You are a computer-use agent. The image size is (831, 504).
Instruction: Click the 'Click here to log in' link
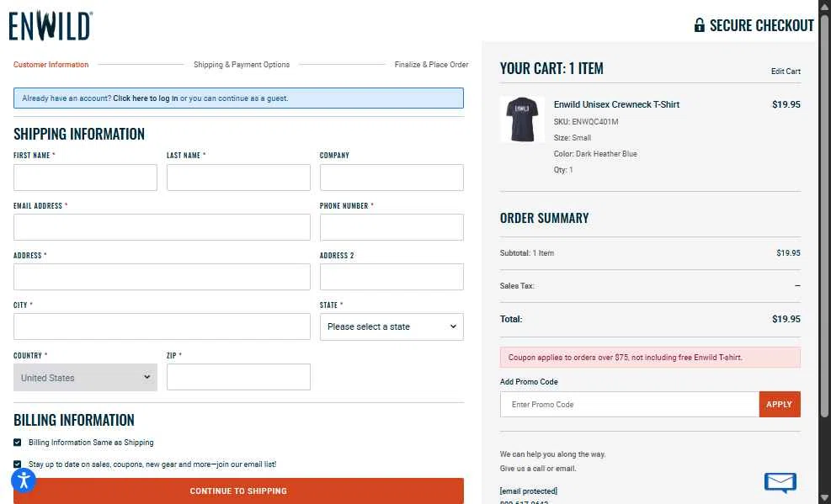(145, 98)
